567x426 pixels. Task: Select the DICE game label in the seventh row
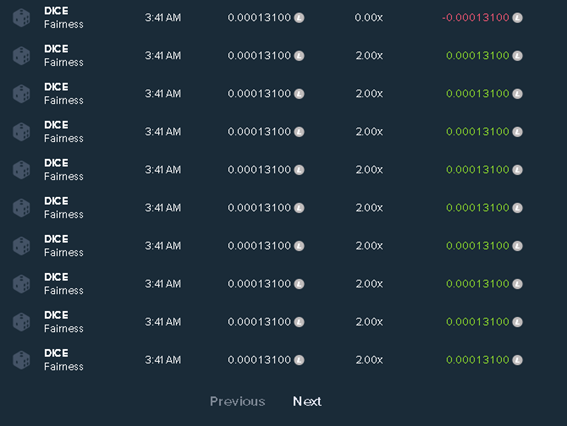click(56, 239)
